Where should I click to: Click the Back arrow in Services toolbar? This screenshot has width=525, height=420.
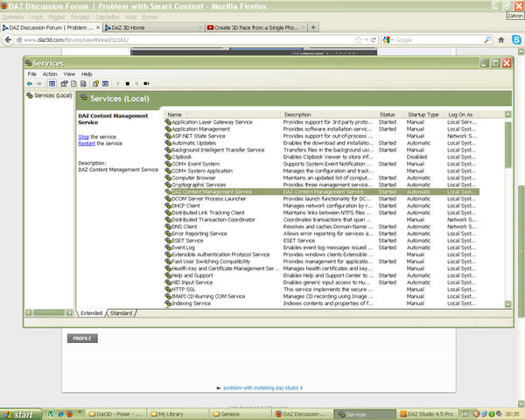pos(30,84)
